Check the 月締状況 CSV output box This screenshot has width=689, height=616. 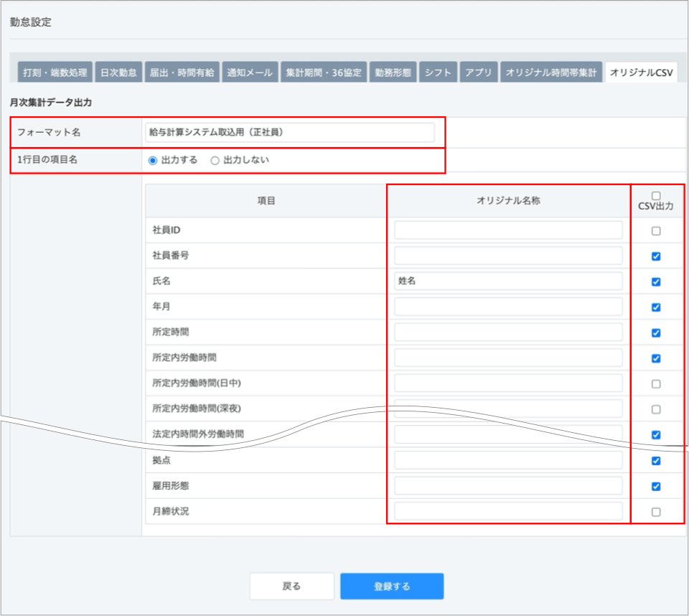(x=656, y=512)
